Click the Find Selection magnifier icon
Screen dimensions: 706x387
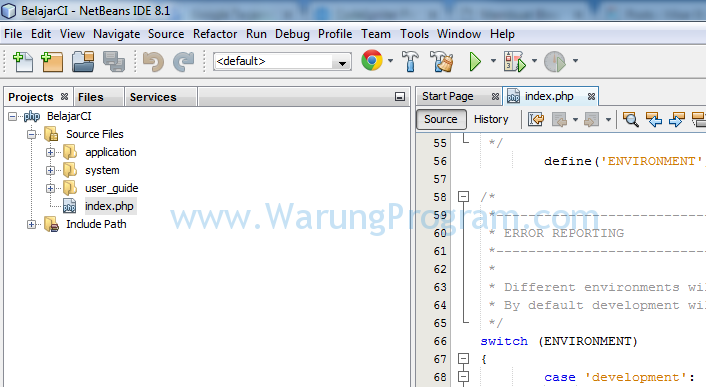point(631,119)
